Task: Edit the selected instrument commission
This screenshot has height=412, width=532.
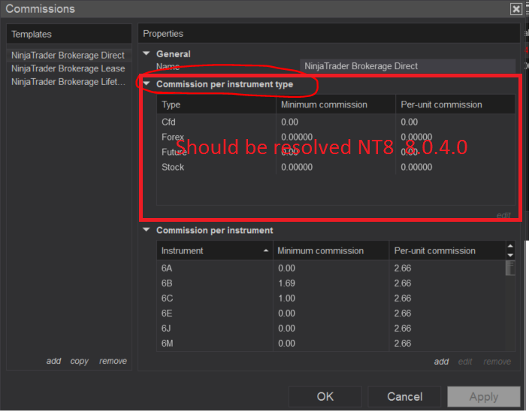Action: [x=465, y=362]
